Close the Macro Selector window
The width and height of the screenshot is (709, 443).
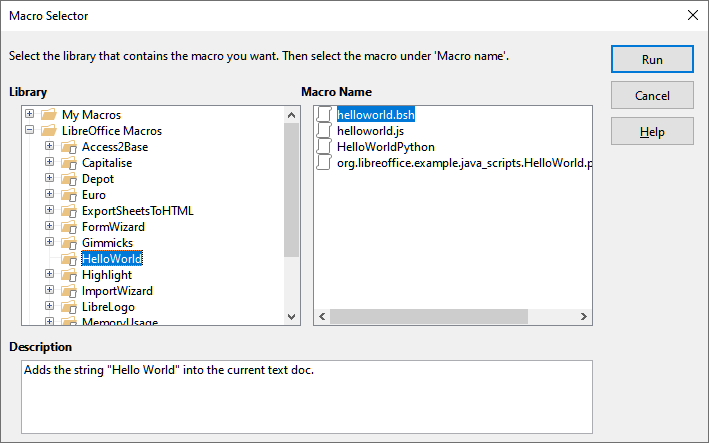693,15
